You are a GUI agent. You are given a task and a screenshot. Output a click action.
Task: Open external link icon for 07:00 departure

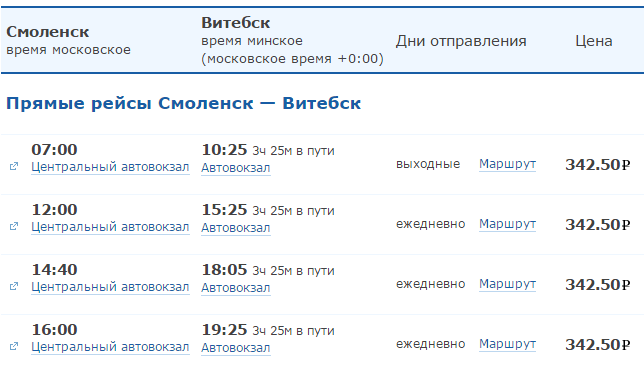click(14, 166)
